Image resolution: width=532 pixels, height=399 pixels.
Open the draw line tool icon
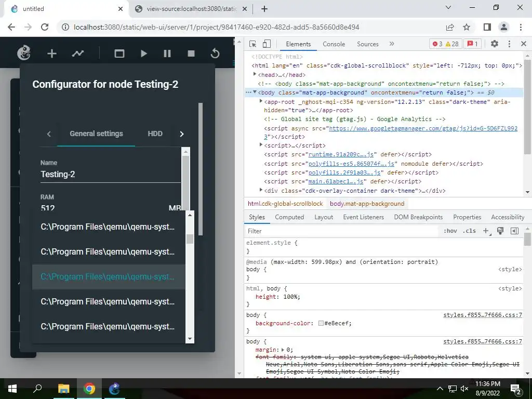point(78,54)
